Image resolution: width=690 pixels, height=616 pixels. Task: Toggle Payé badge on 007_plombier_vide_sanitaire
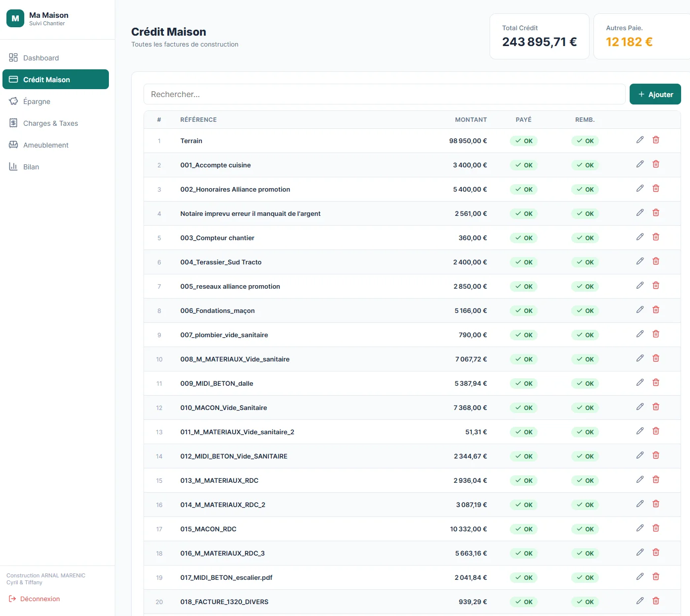[524, 335]
